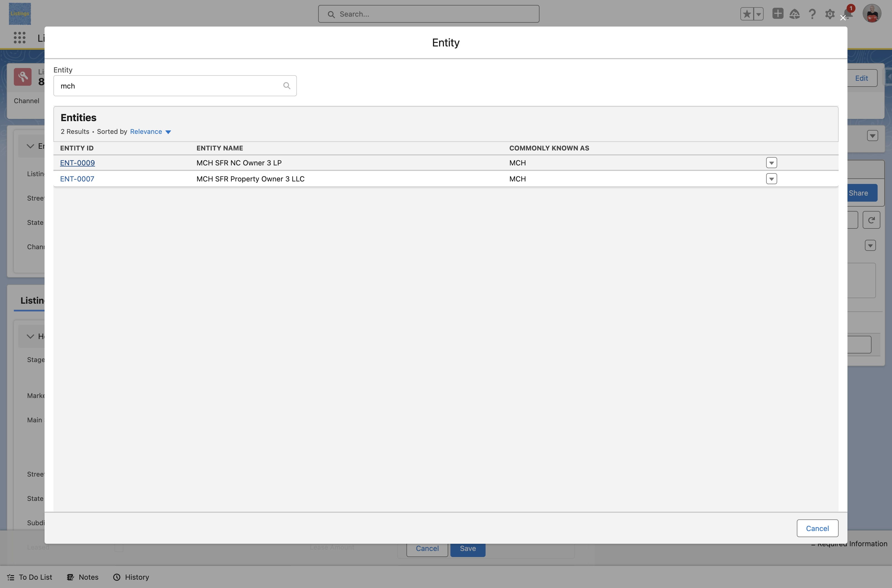
Task: Open the favorites list dropdown arrow
Action: (758, 14)
